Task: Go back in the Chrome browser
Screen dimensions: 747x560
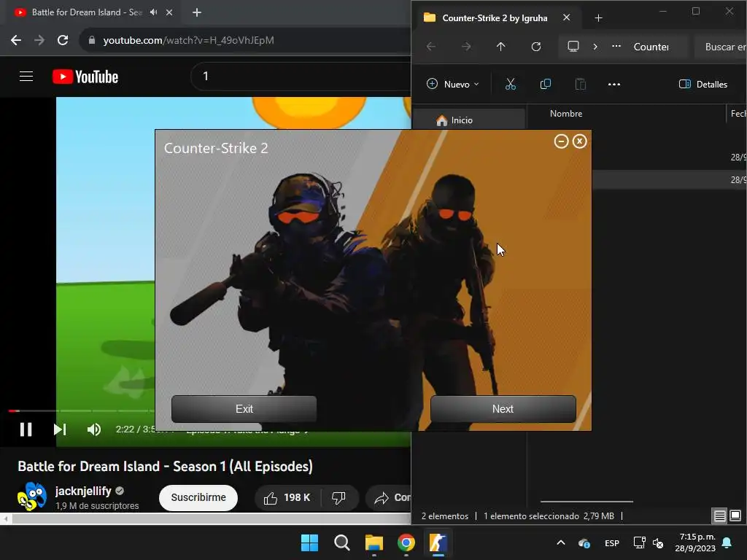Action: tap(16, 40)
